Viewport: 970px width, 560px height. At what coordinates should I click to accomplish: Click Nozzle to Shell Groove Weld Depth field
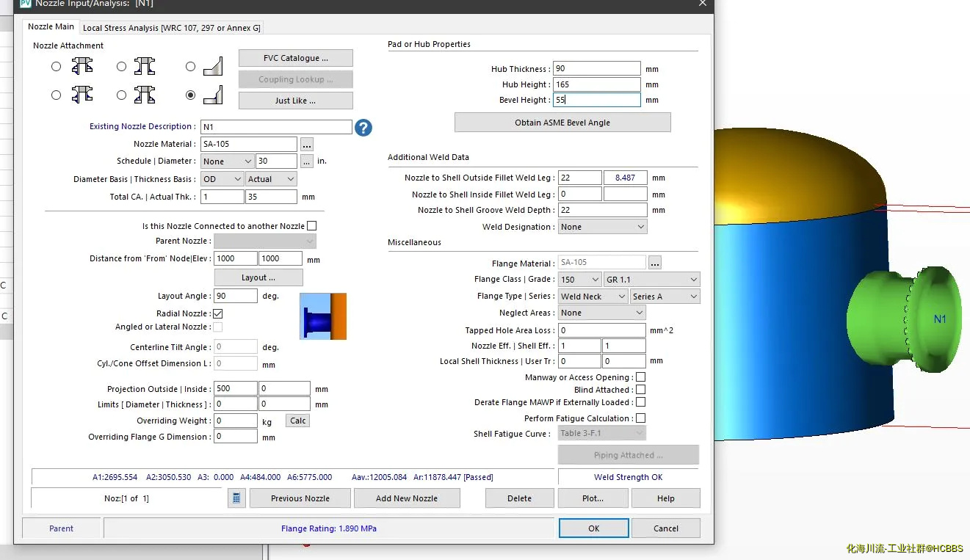pyautogui.click(x=602, y=210)
